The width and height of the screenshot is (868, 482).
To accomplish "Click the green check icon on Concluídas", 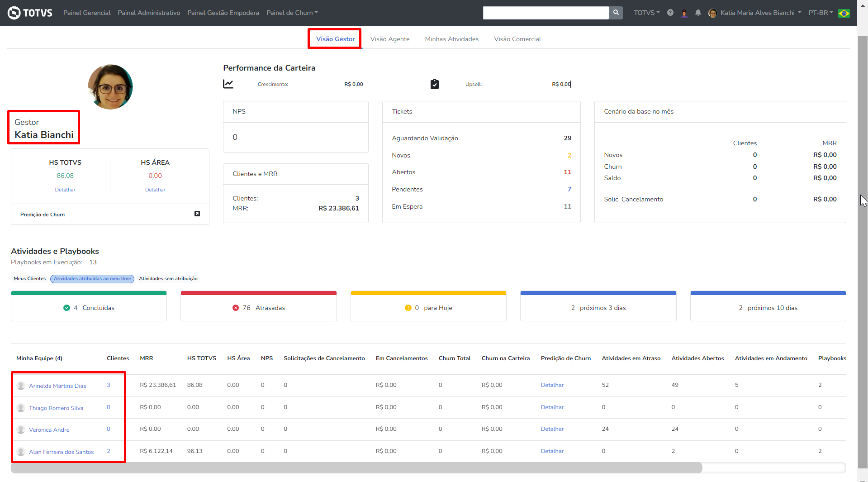I will [66, 308].
